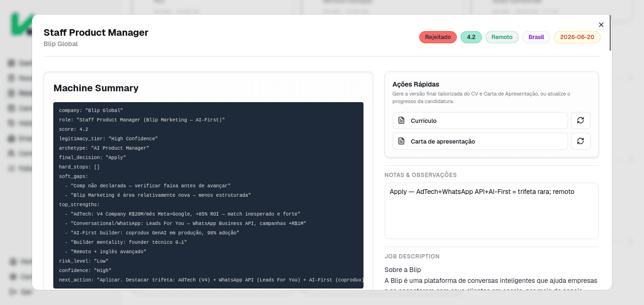Click the Machine Summary heading
Viewport: 644px width, 305px height.
click(96, 88)
